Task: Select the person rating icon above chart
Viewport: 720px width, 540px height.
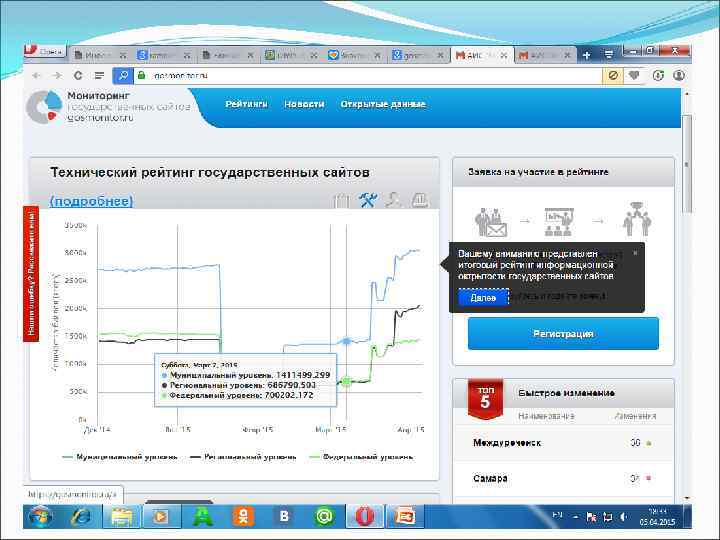Action: pyautogui.click(x=394, y=200)
